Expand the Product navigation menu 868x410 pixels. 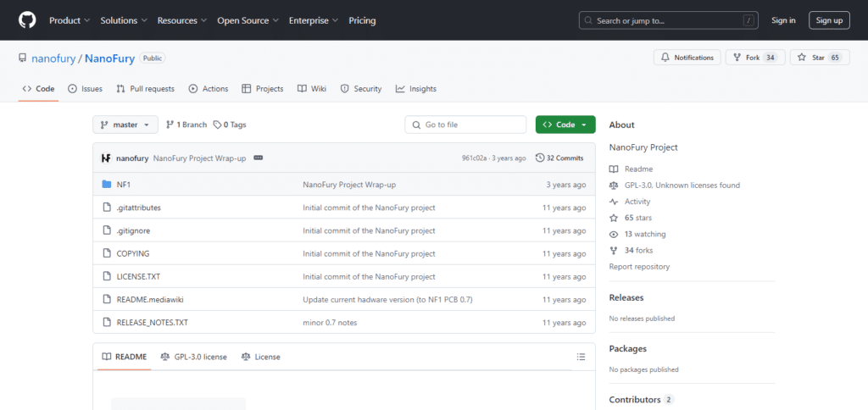[x=70, y=20]
